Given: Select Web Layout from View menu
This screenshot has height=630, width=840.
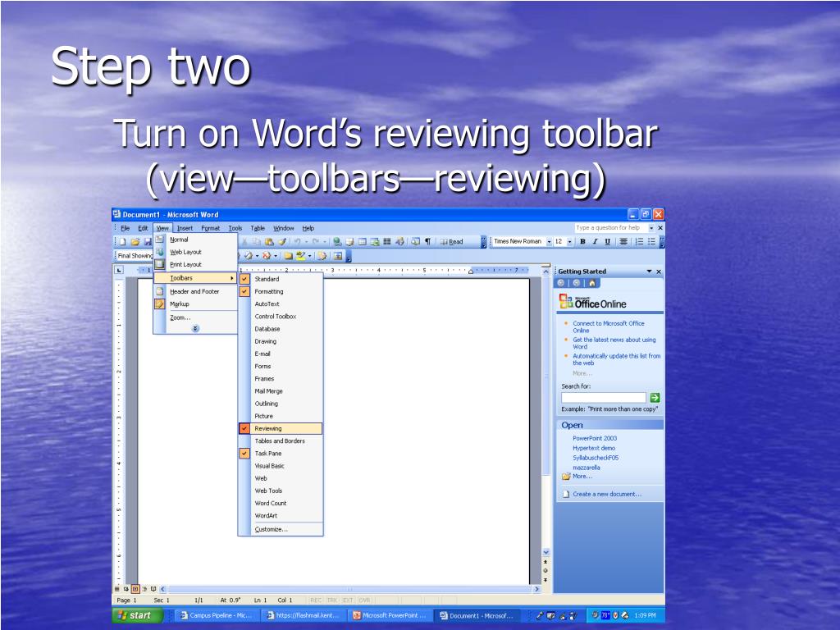Looking at the screenshot, I should [x=195, y=252].
